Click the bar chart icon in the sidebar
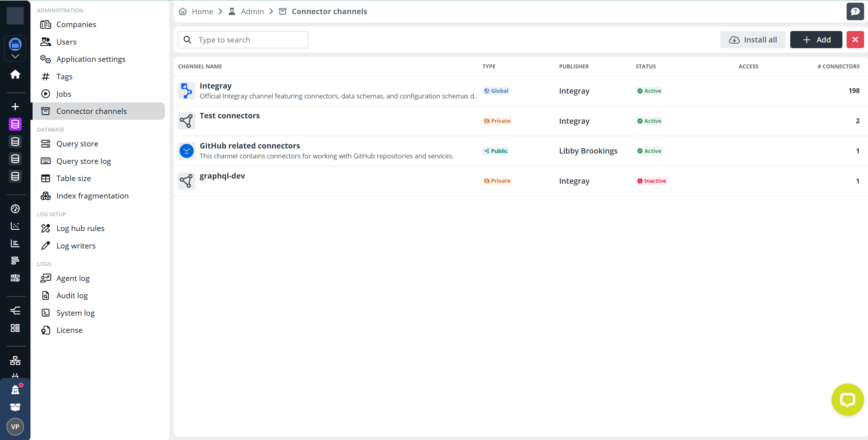Image resolution: width=868 pixels, height=440 pixels. coord(15,243)
